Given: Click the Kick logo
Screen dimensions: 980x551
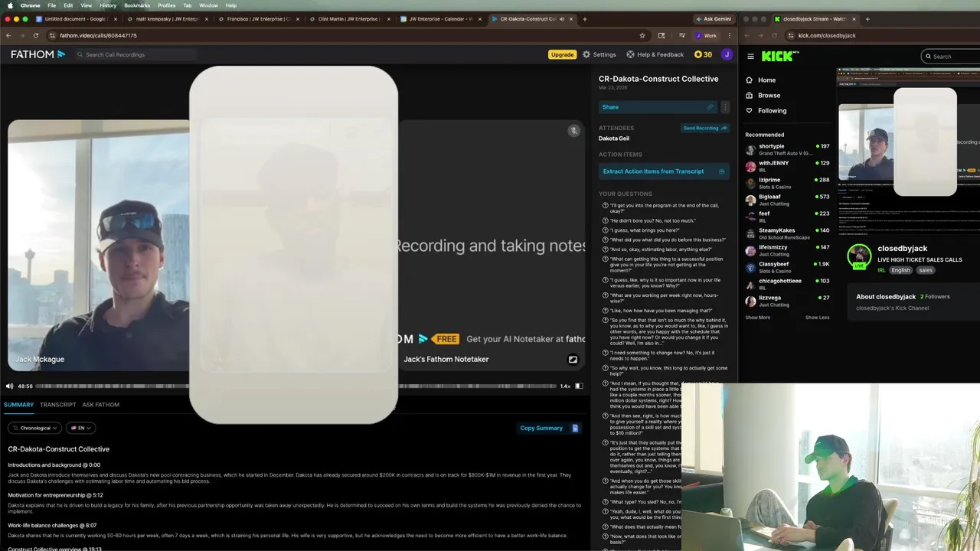Looking at the screenshot, I should [779, 56].
